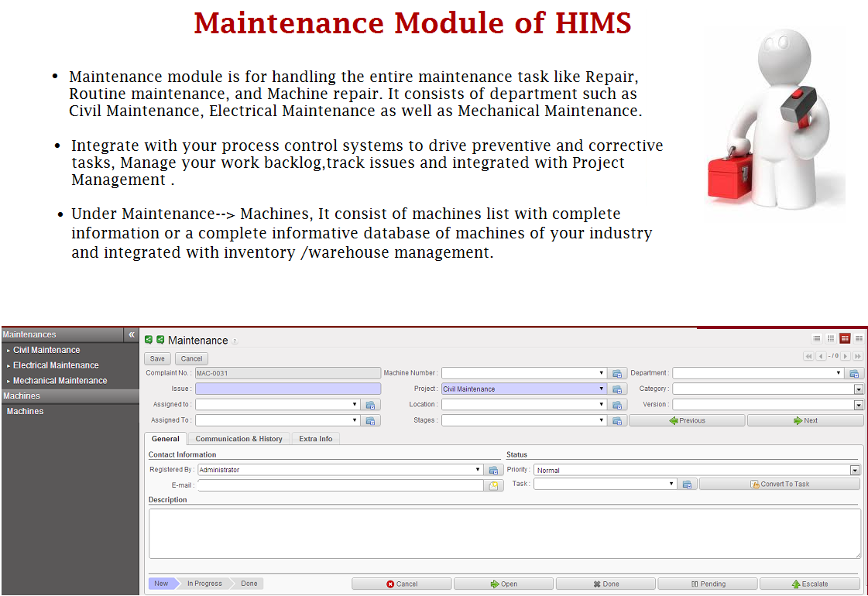Open Mechanical Maintenance in sidebar
Image resolution: width=868 pixels, height=596 pixels.
(60, 381)
